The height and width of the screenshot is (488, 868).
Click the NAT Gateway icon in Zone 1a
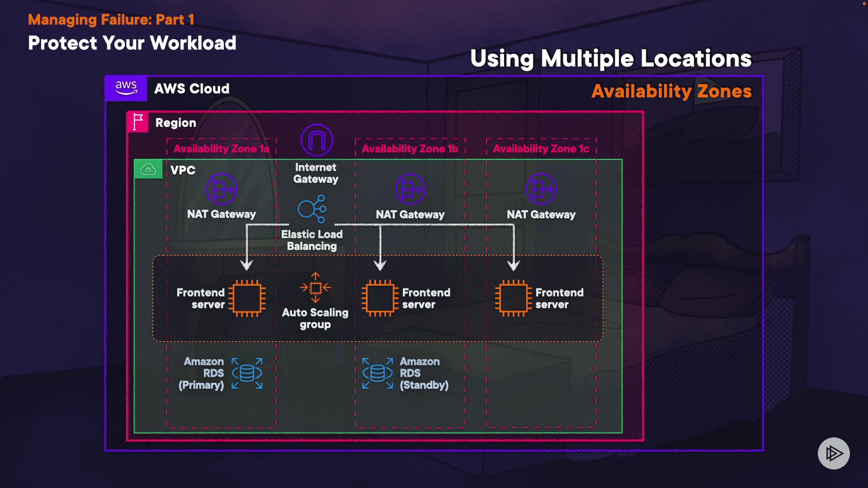[x=222, y=189]
